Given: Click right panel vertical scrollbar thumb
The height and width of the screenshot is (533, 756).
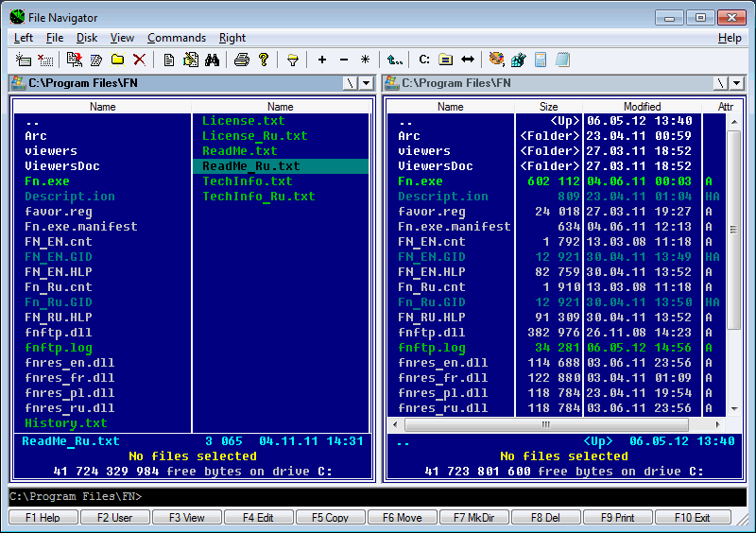Looking at the screenshot, I should 734,230.
